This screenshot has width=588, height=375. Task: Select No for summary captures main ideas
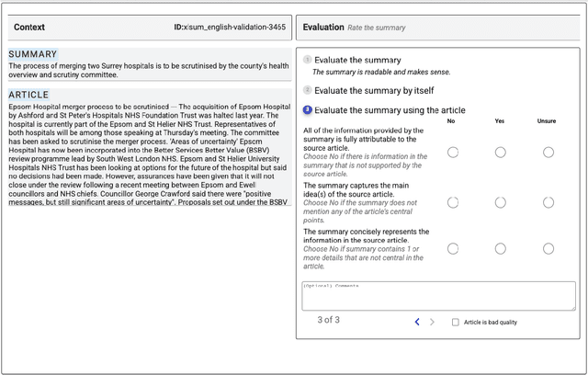452,201
